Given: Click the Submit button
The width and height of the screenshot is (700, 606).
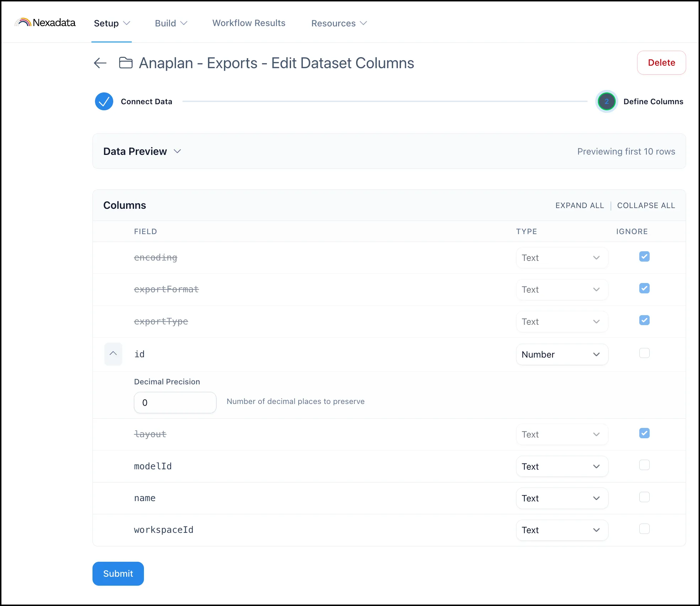Looking at the screenshot, I should pos(118,574).
